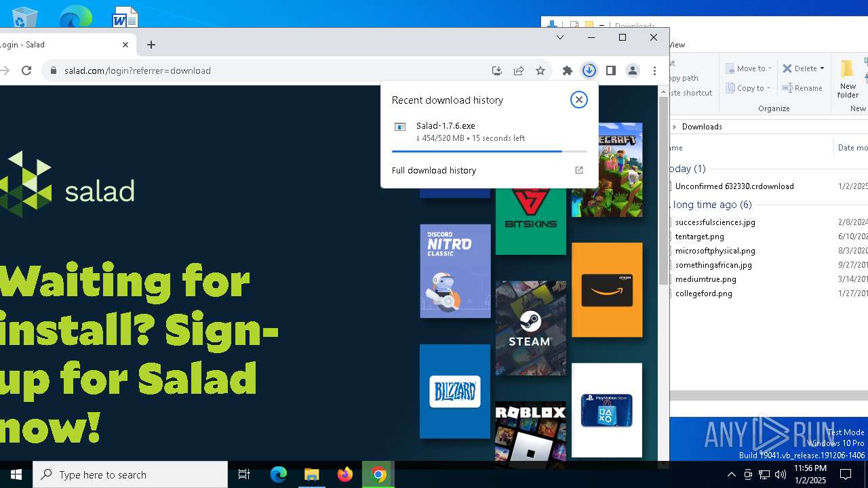Screen dimensions: 868x488
Task: Click the Minecraft reward card
Action: (x=607, y=169)
